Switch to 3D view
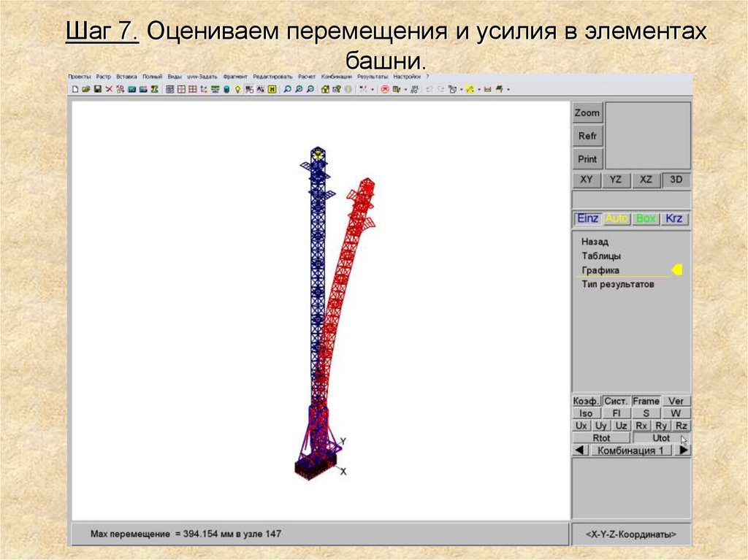This screenshot has height=560, width=748. (676, 180)
